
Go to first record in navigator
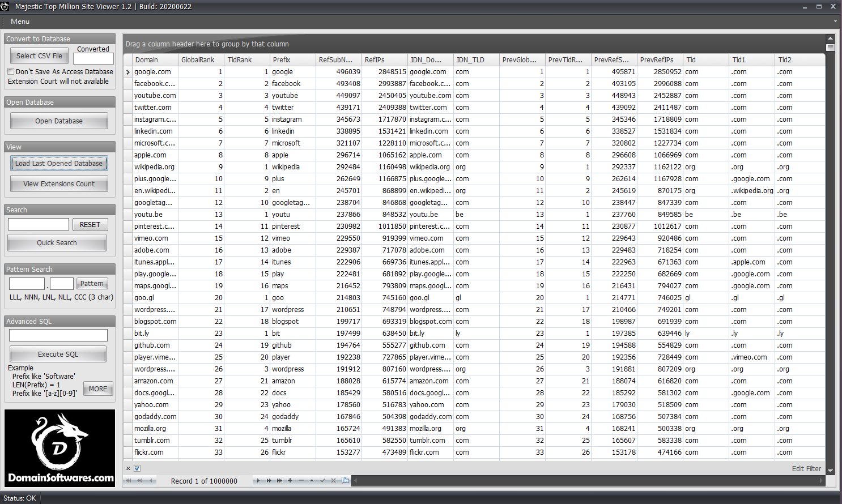[x=129, y=481]
